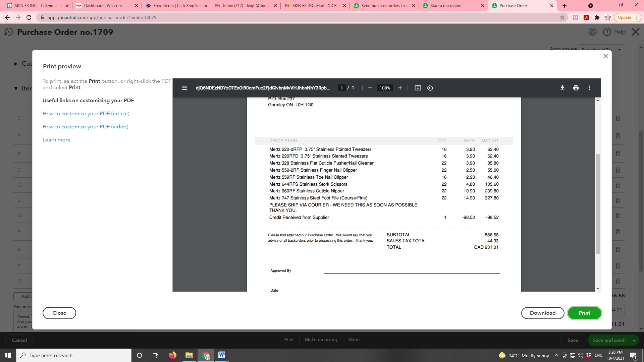Viewport: 644px width, 362px height.
Task: Open Microsoft Word from the taskbar
Action: (222, 355)
